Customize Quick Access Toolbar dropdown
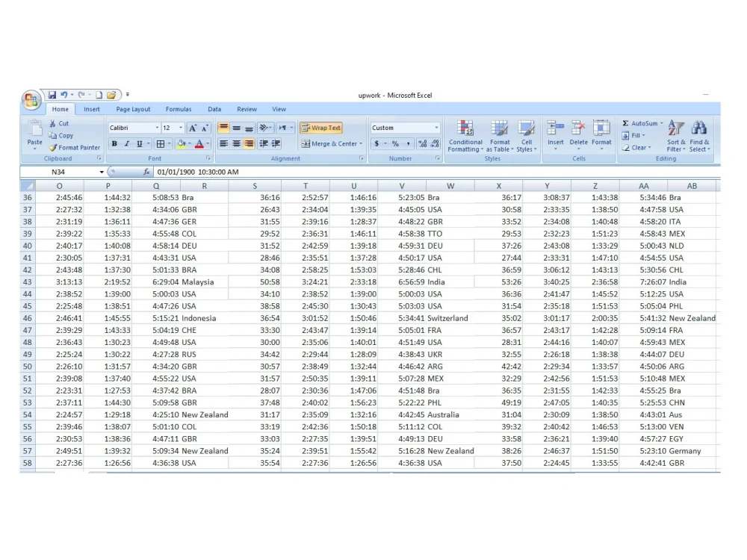 point(128,95)
